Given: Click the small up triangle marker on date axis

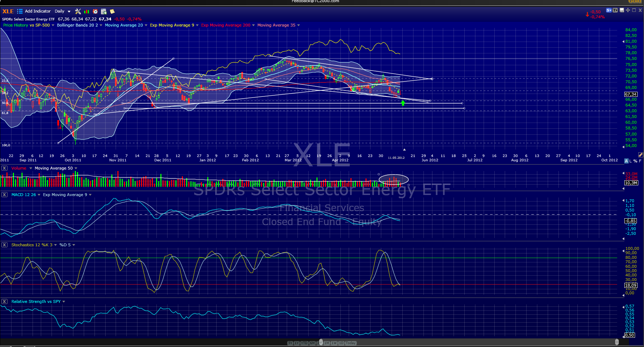Looking at the screenshot, I should (404, 149).
